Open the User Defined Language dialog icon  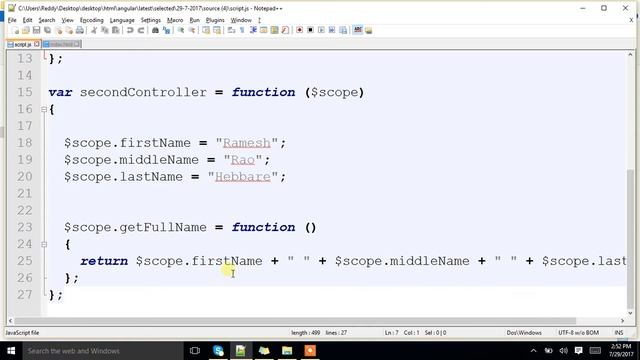(264, 30)
